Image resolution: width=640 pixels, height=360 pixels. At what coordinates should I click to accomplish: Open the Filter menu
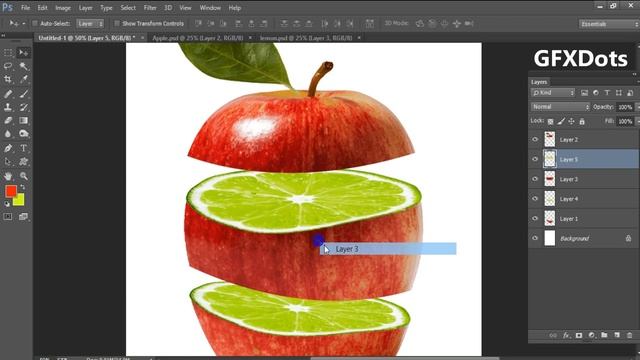tap(150, 8)
